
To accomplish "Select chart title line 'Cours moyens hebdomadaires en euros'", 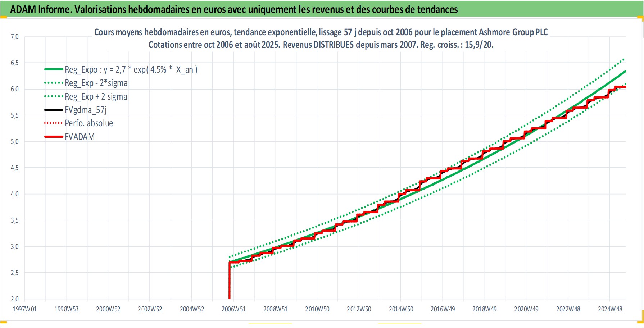I will (321, 32).
